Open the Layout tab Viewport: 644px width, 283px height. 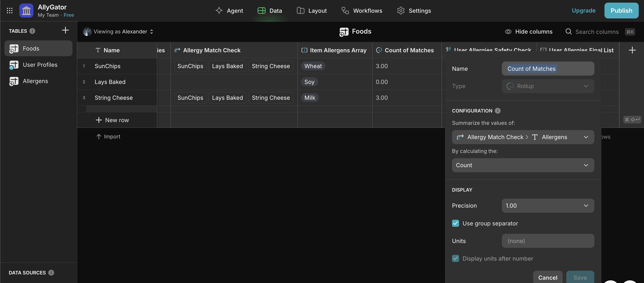[x=311, y=11]
